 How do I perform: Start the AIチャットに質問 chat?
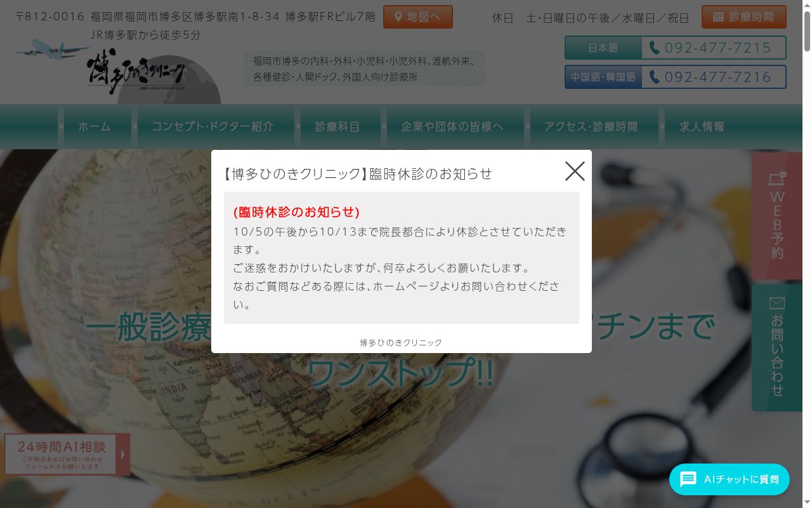730,479
